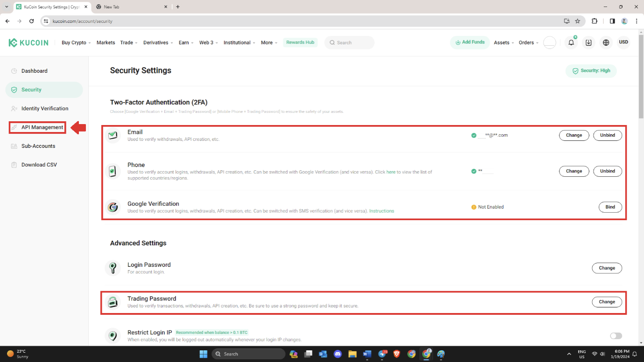
Task: Click the Google Verification icon
Action: coord(113,207)
